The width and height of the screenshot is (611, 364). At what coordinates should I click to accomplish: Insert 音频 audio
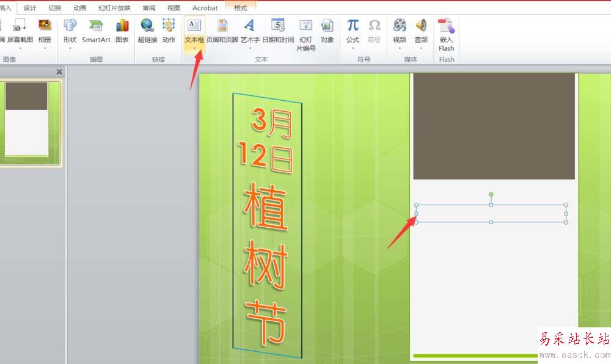coord(421,30)
